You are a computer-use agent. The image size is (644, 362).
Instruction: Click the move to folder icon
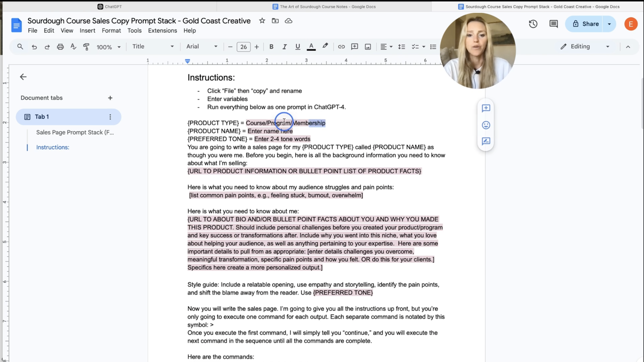point(275,21)
